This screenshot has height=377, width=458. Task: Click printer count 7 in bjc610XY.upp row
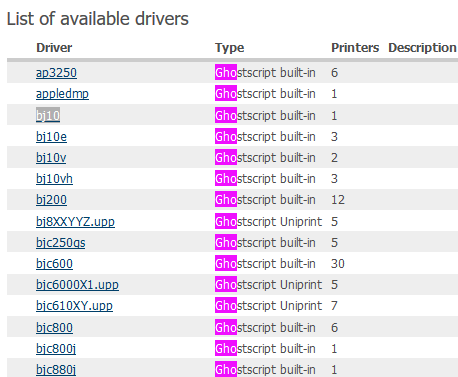point(334,306)
